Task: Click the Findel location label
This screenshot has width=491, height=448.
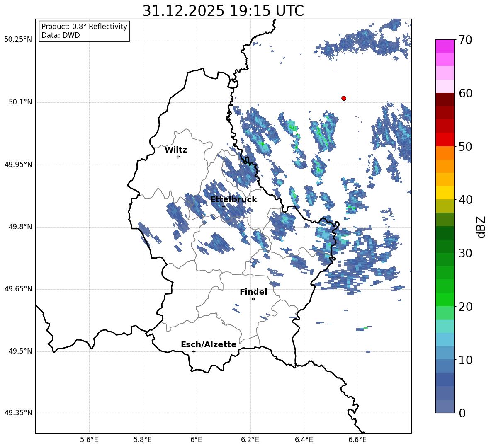Action: [x=253, y=292]
